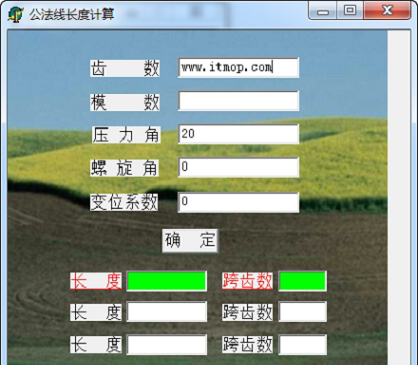Viewport: 418px width, 379px height.
Task: Click the third row black 长度 label
Action: (96, 345)
